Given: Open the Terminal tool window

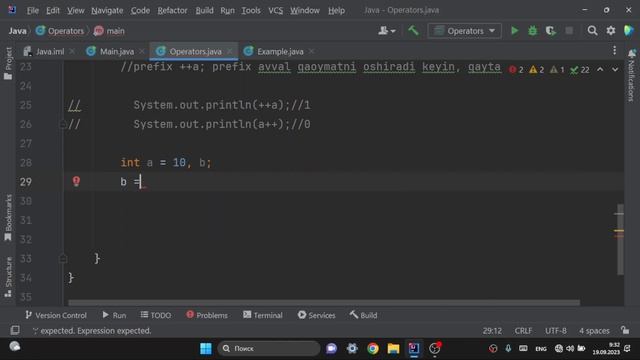Looking at the screenshot, I should (x=263, y=315).
